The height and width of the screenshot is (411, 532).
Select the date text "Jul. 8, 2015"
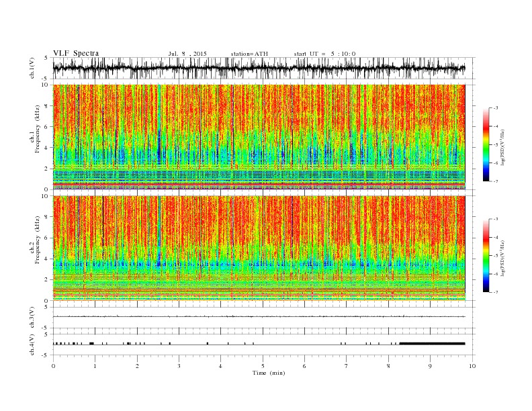tap(187, 54)
